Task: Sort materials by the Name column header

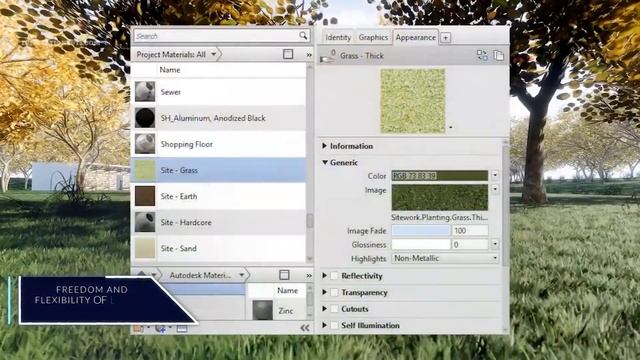Action: [x=170, y=70]
